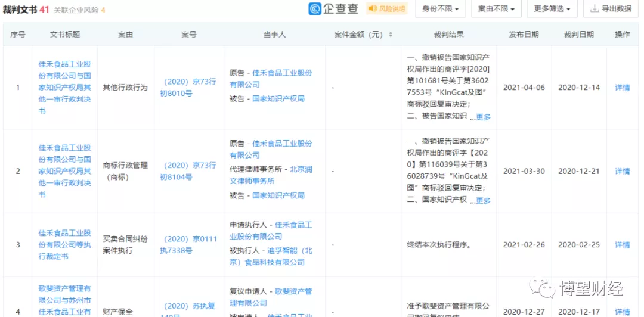
Task: Open 复议申请人 歌斐资产管理有限公司 link
Action: click(271, 297)
